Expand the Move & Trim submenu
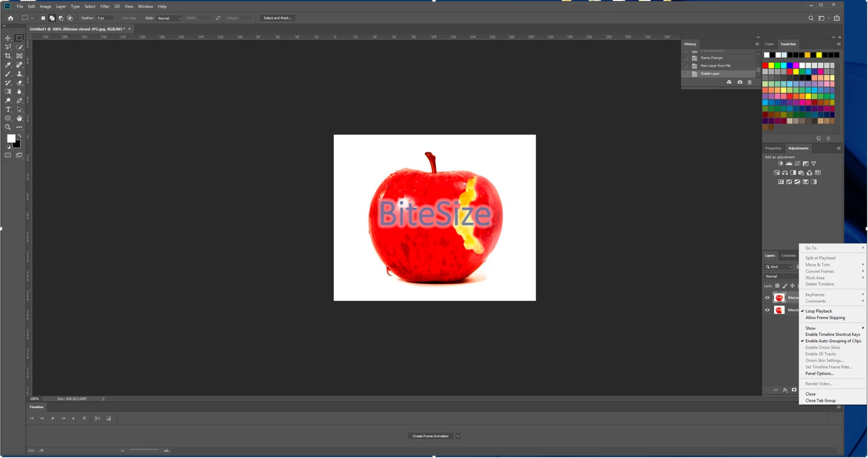The image size is (868, 458). click(x=832, y=265)
